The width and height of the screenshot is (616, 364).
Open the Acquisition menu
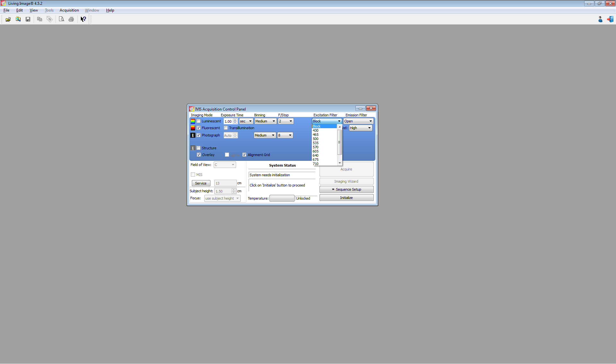pyautogui.click(x=69, y=10)
